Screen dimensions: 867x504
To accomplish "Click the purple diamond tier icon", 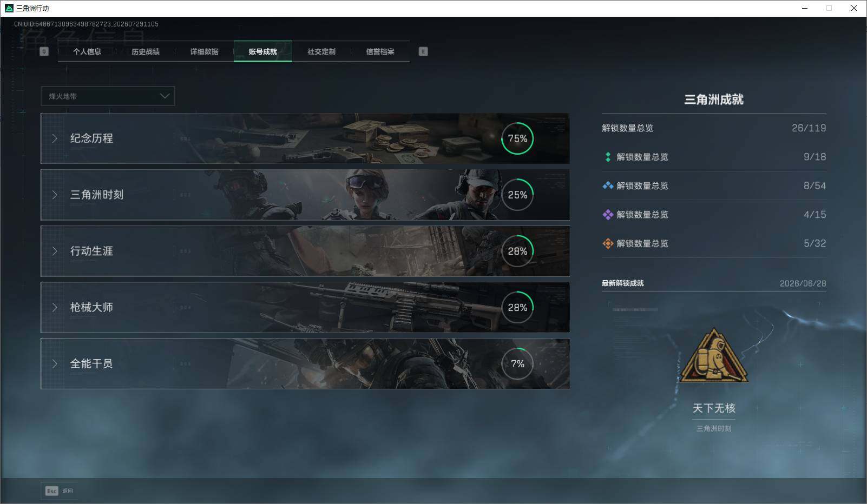I will pyautogui.click(x=608, y=215).
